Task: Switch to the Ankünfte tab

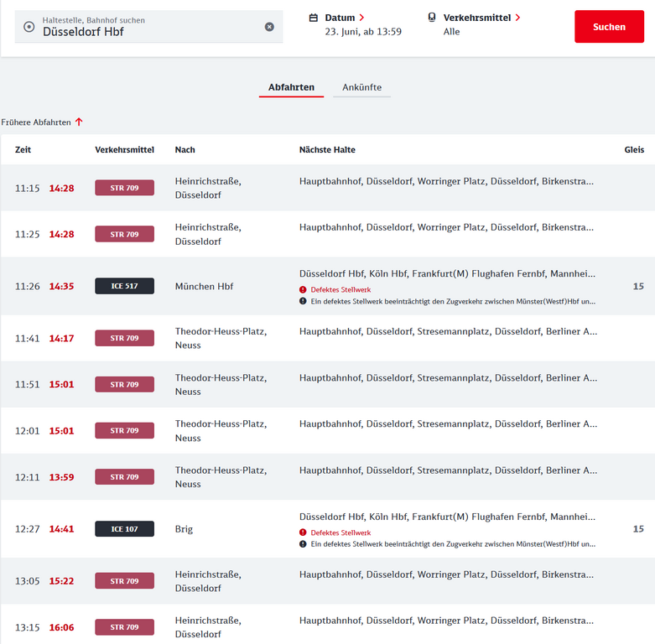Action: [361, 87]
